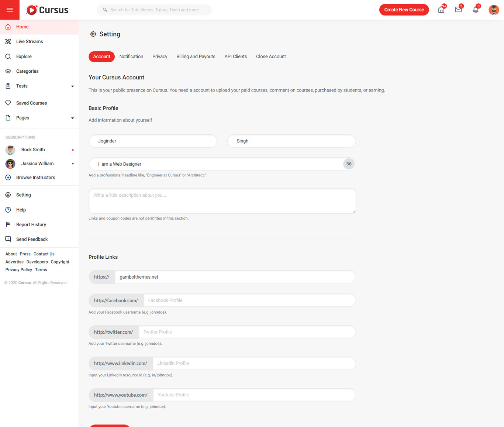This screenshot has width=504, height=427.
Task: Select Rock Smith subscription
Action: [x=33, y=150]
